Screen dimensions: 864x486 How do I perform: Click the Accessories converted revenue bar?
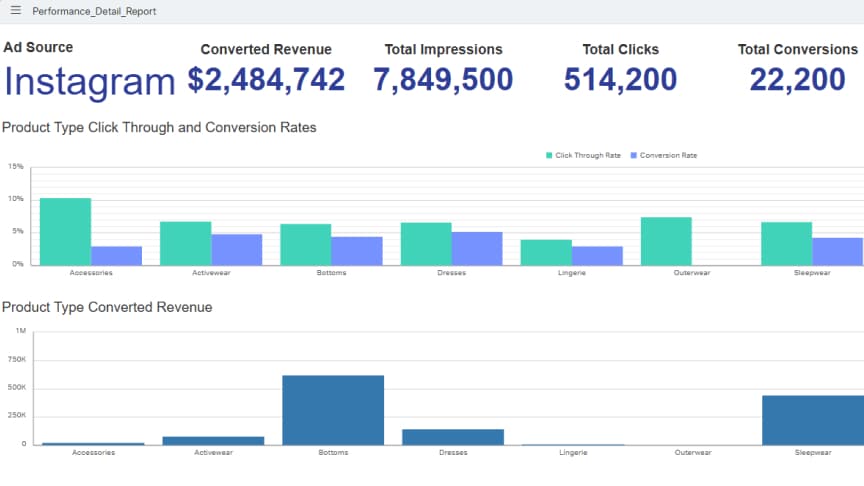tap(93, 444)
